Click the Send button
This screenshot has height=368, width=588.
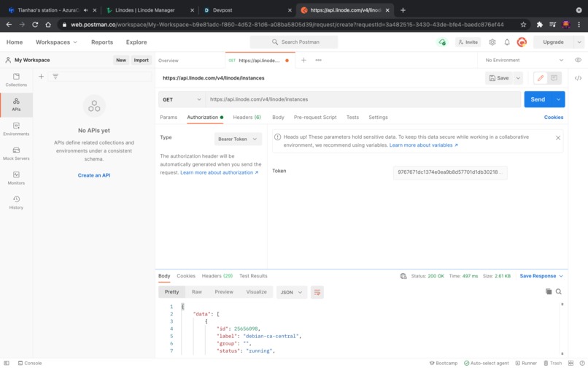coord(538,99)
